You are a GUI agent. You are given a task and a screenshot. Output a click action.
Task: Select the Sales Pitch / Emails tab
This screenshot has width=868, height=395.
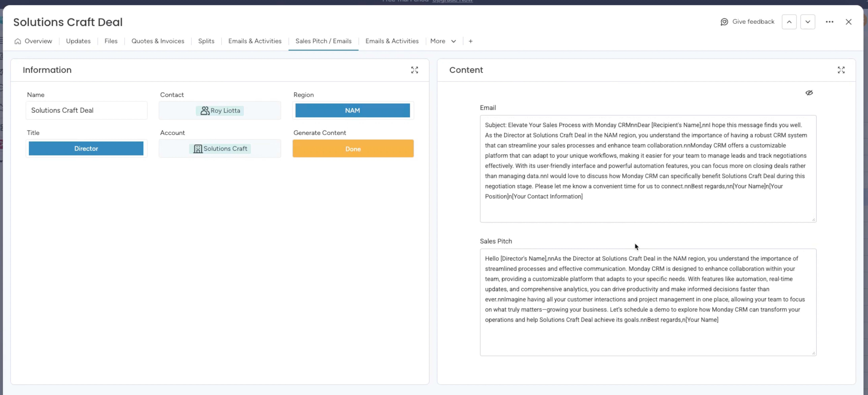click(324, 41)
